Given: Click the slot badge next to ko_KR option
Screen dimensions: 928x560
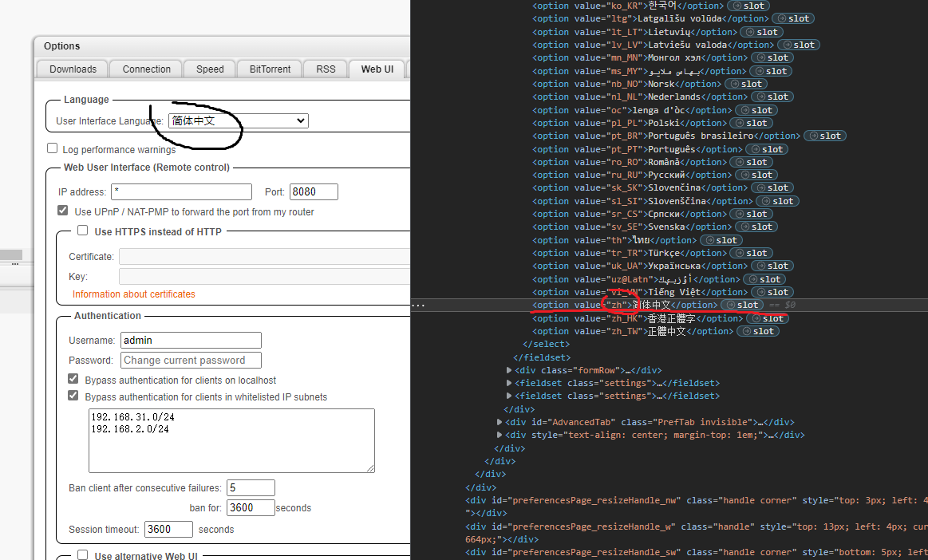Looking at the screenshot, I should 748,6.
